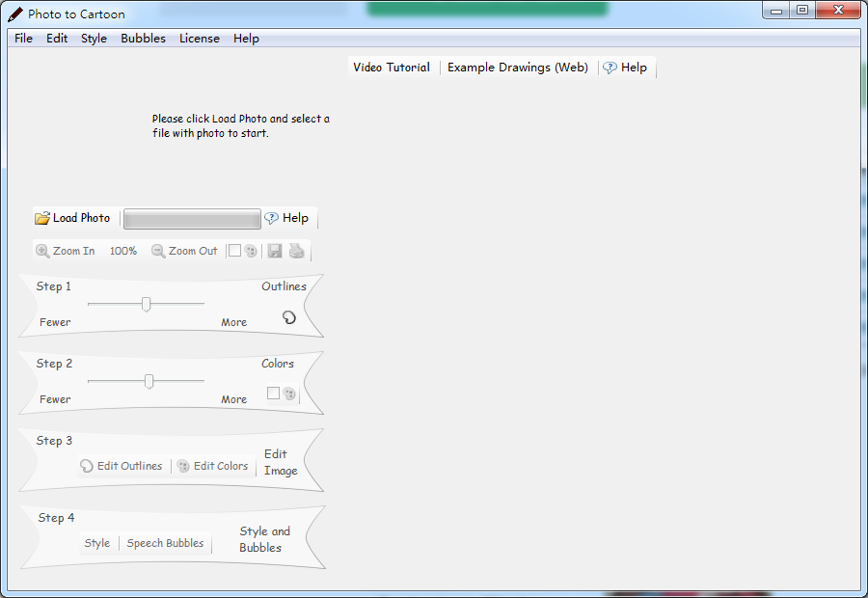
Task: Open the License menu
Action: 200,39
